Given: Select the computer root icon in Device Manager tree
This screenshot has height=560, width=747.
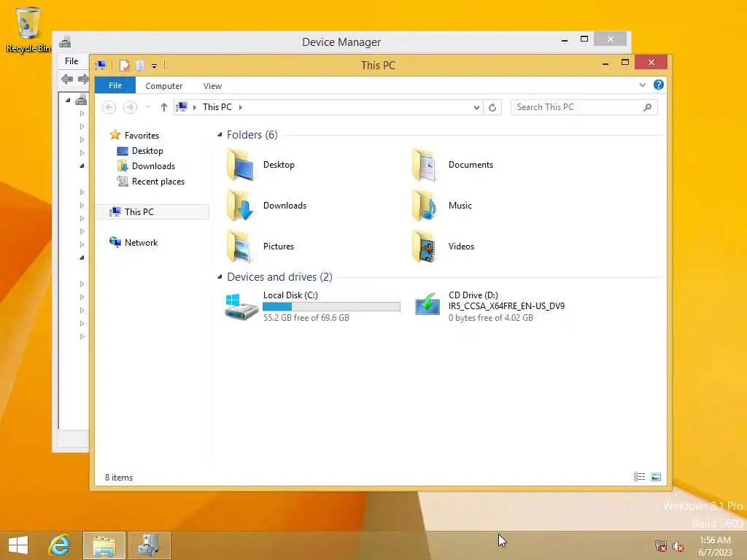Looking at the screenshot, I should point(82,99).
